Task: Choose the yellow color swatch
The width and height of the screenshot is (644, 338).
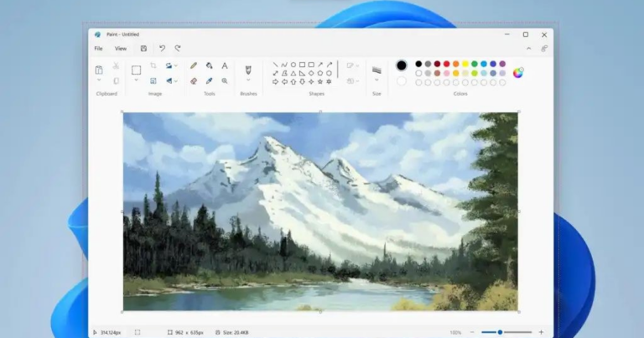Action: coord(465,64)
